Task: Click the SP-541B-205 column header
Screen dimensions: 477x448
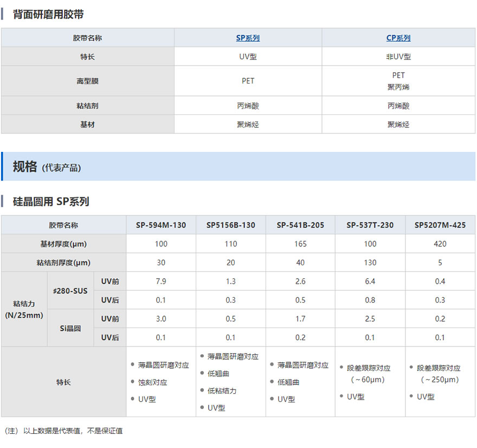Action: tap(300, 225)
